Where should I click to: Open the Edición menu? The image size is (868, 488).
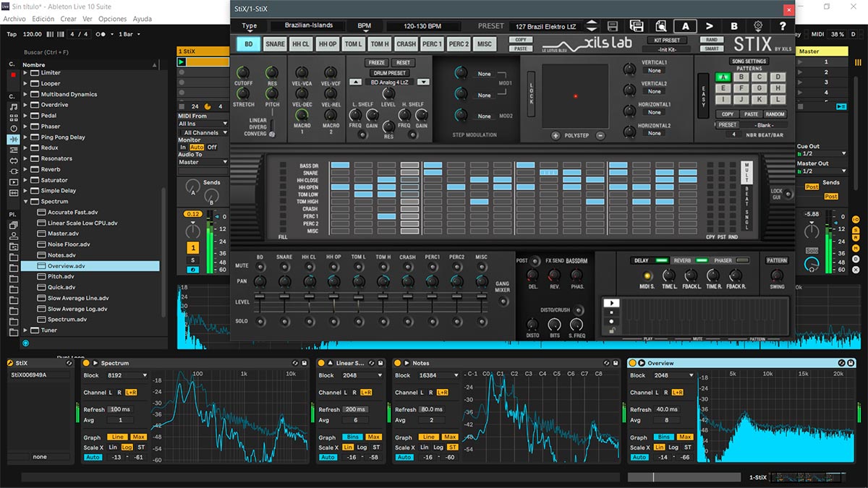pyautogui.click(x=43, y=19)
